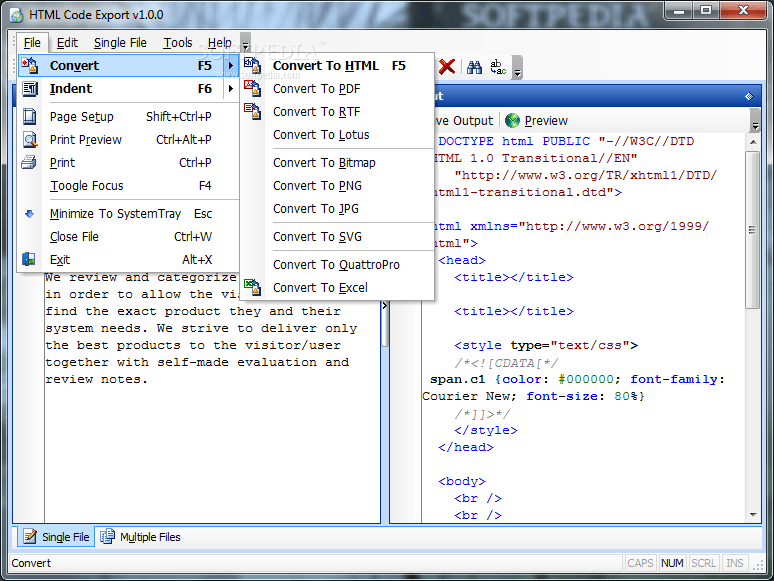Choose Close File menu entry
The width and height of the screenshot is (774, 581).
129,237
